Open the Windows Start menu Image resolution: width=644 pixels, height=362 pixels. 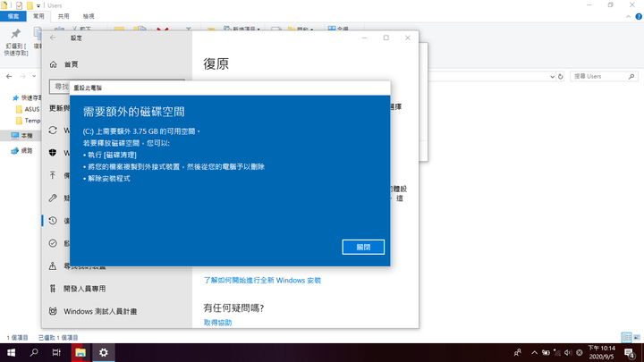click(11, 352)
